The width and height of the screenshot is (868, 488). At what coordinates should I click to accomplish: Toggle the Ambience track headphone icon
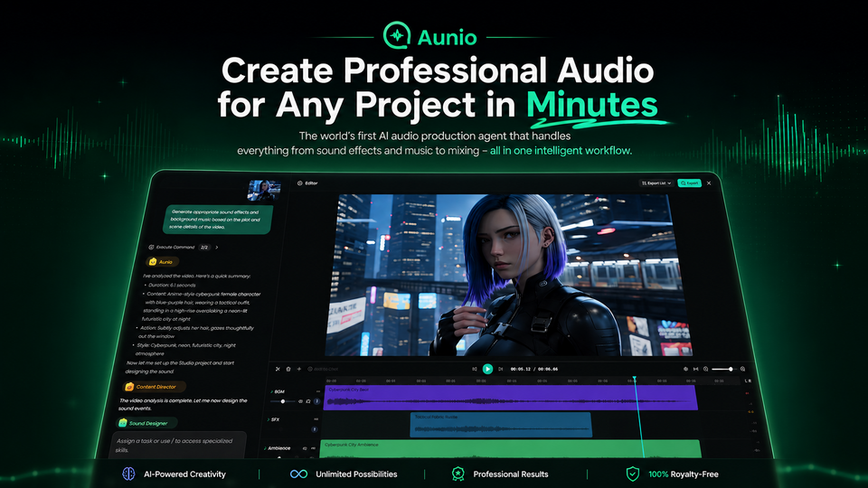coord(305,448)
